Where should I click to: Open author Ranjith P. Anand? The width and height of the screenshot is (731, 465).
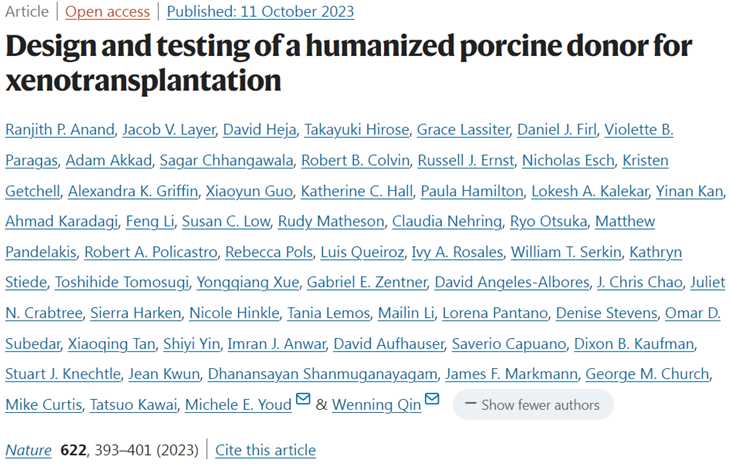(x=60, y=130)
